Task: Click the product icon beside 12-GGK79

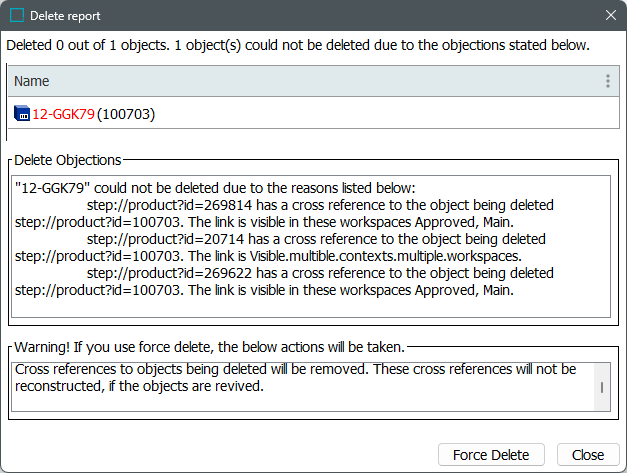Action: pyautogui.click(x=22, y=114)
